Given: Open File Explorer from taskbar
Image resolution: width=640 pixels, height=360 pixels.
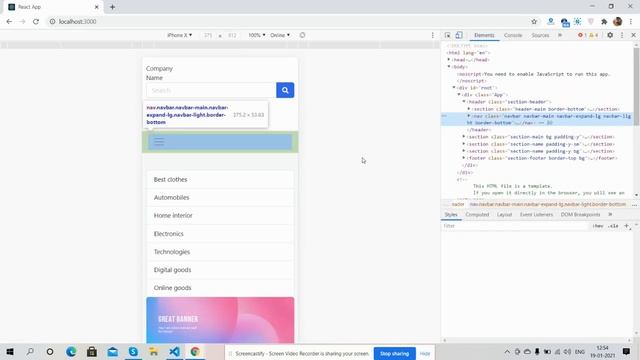Looking at the screenshot, I should 153,351.
